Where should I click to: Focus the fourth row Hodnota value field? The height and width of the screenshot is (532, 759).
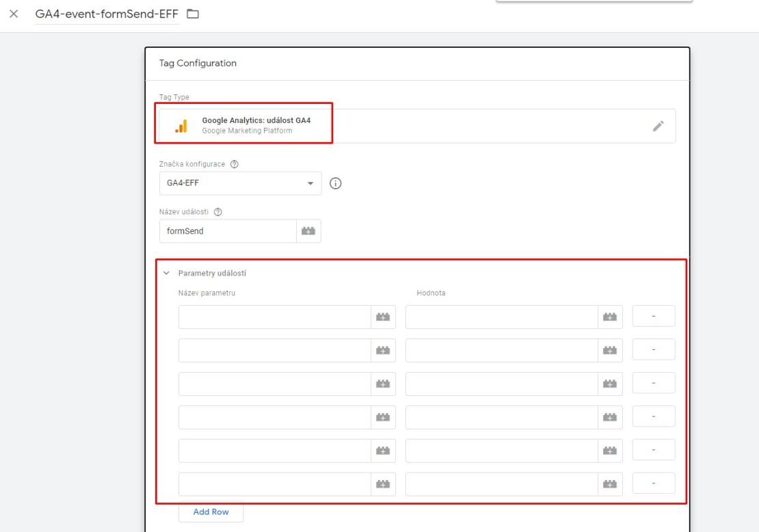coord(501,417)
